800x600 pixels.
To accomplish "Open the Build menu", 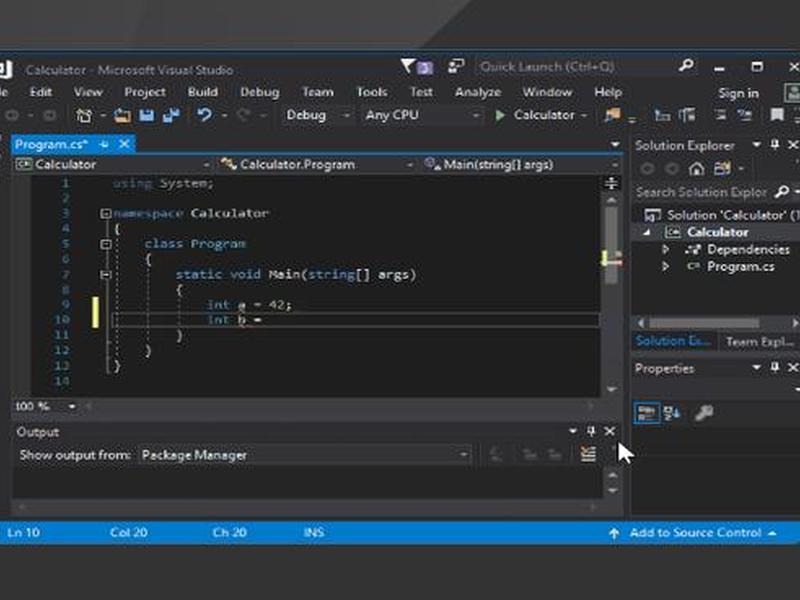I will click(203, 92).
